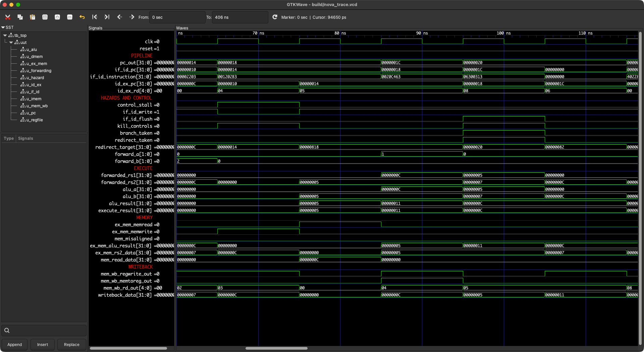Click the u_mem_wb module icon
The image size is (644, 352).
click(23, 106)
